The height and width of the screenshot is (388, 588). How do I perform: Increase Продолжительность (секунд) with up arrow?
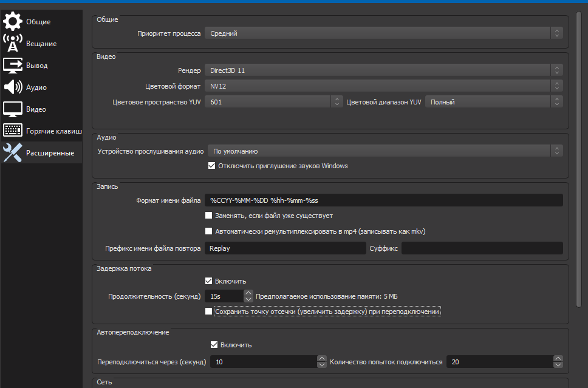[x=248, y=293]
